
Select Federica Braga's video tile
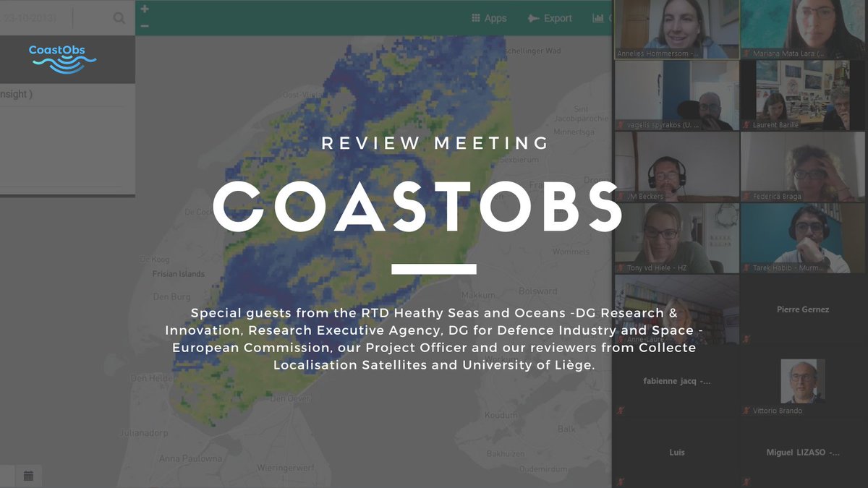pos(804,166)
